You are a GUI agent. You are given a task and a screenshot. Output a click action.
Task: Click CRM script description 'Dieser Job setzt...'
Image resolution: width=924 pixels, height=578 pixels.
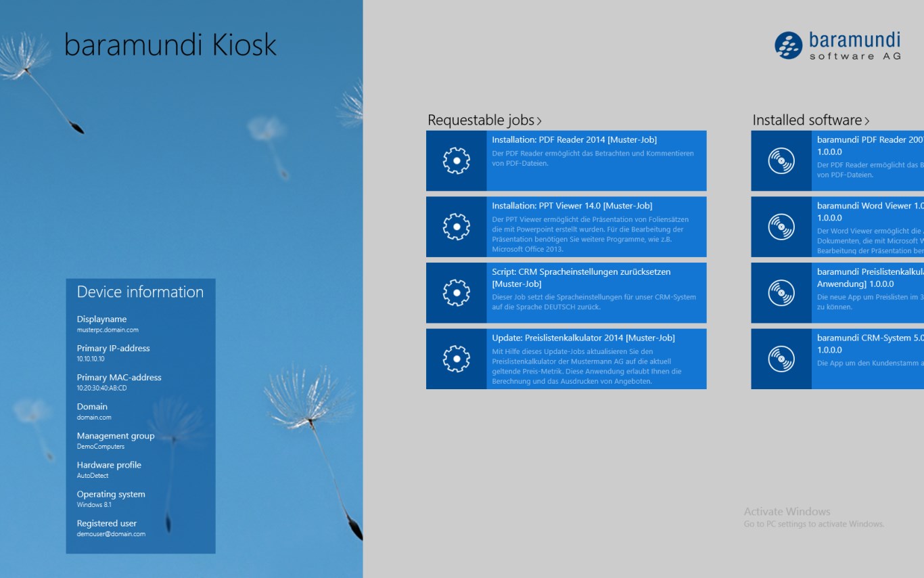(594, 302)
